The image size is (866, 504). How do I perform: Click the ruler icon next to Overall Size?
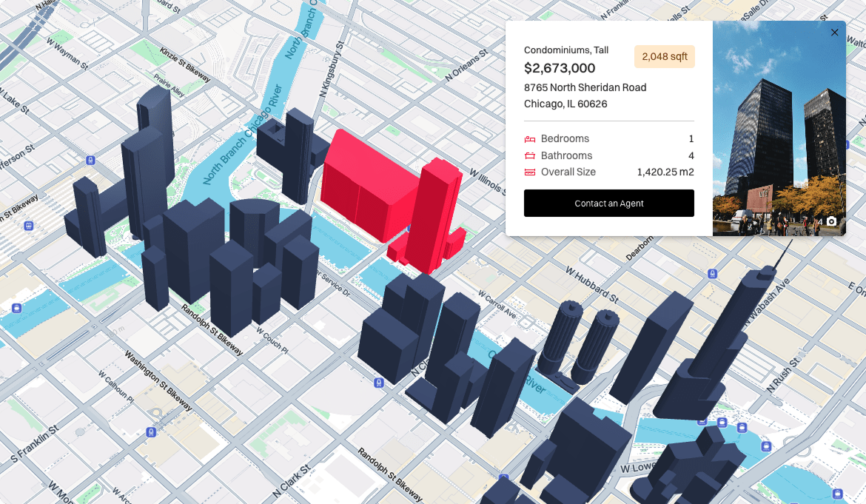click(530, 172)
